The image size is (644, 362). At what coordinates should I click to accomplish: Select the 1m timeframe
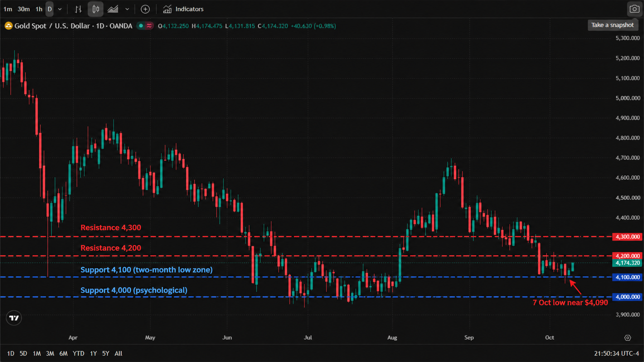coord(8,9)
